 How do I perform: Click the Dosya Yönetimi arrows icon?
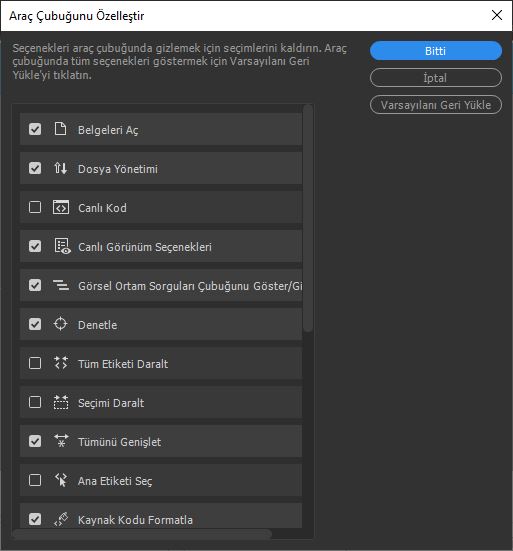(x=60, y=168)
